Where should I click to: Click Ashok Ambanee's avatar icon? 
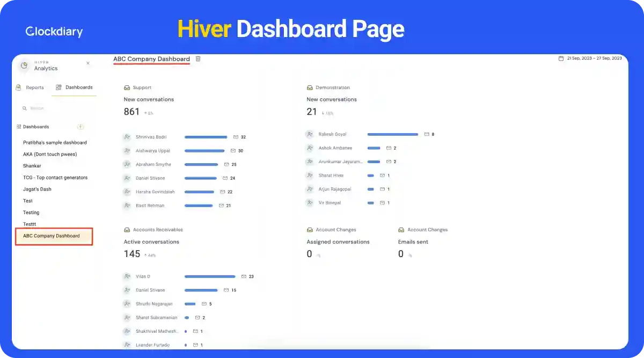pos(310,148)
